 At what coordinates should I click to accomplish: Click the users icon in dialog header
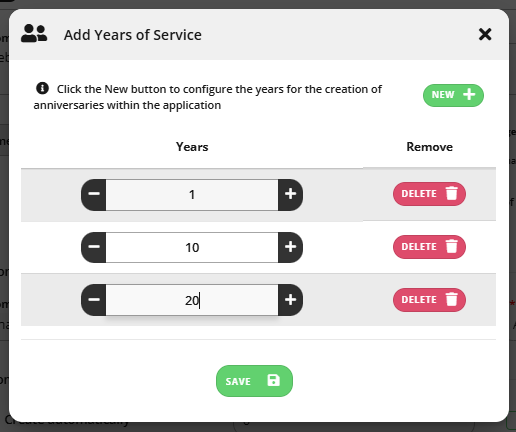point(34,33)
